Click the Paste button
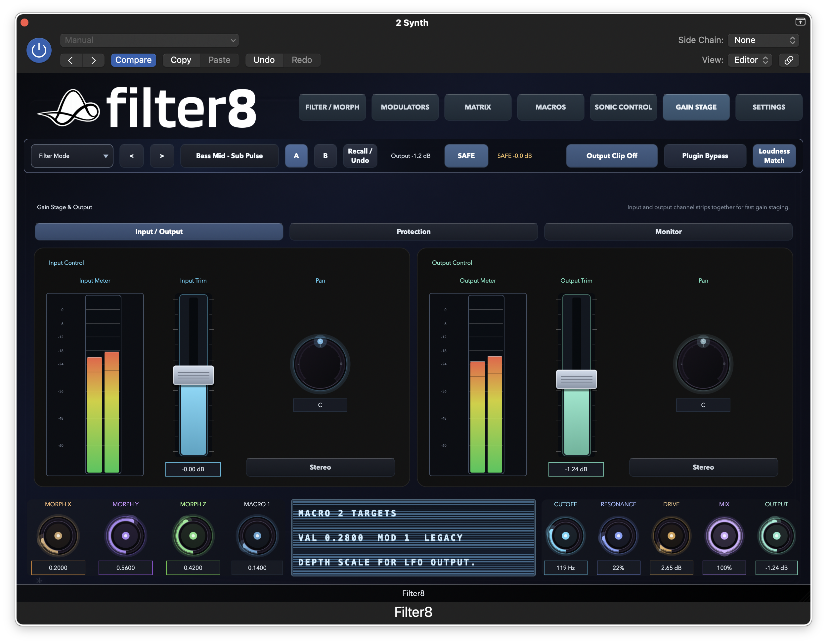 click(x=219, y=60)
